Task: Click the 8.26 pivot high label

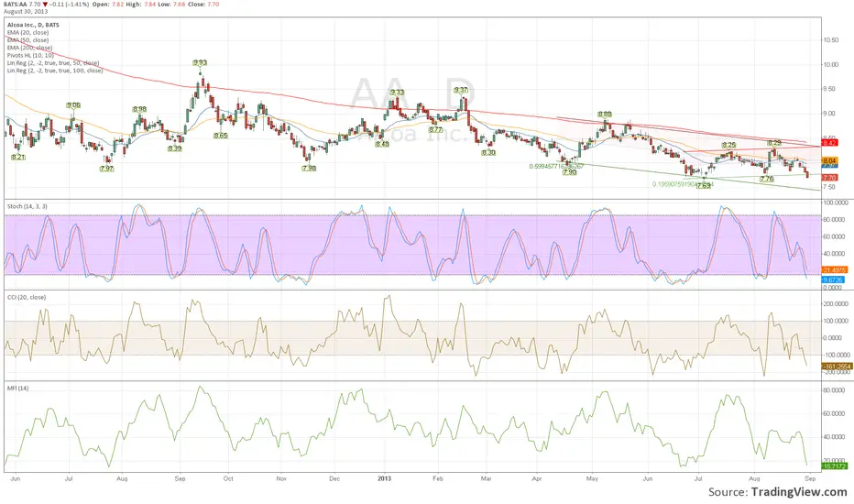Action: click(729, 146)
